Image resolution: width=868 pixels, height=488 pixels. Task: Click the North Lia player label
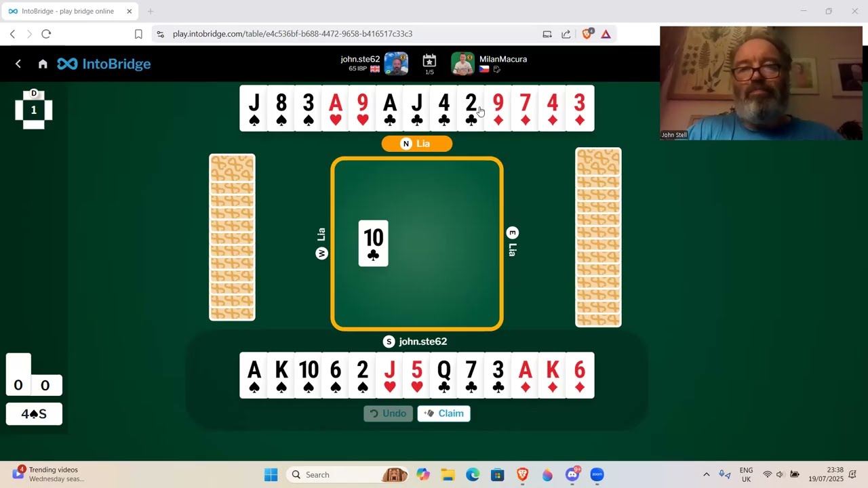pyautogui.click(x=417, y=144)
